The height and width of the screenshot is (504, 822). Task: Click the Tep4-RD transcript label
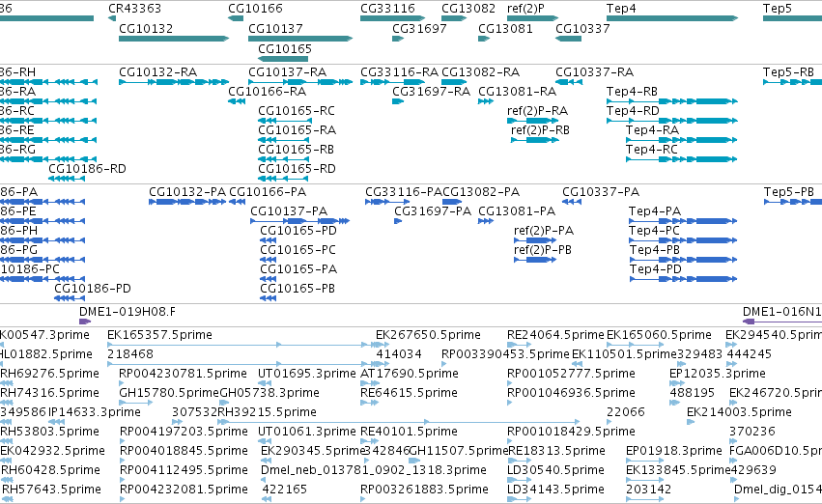633,110
